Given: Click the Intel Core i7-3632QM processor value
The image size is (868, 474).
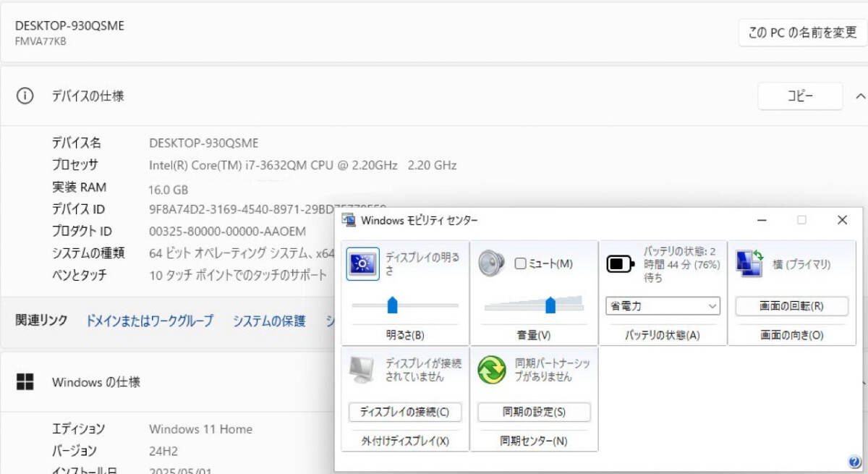Looking at the screenshot, I should [303, 165].
